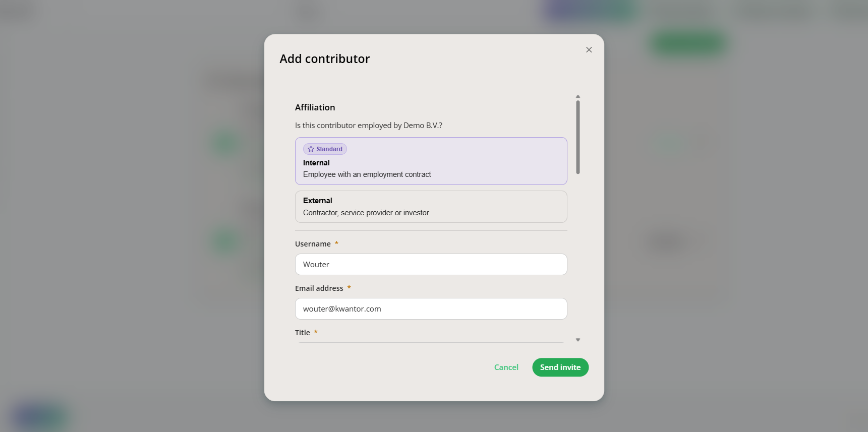Click the 'Add contributor' dialog title
This screenshot has height=432, width=868.
tap(324, 58)
